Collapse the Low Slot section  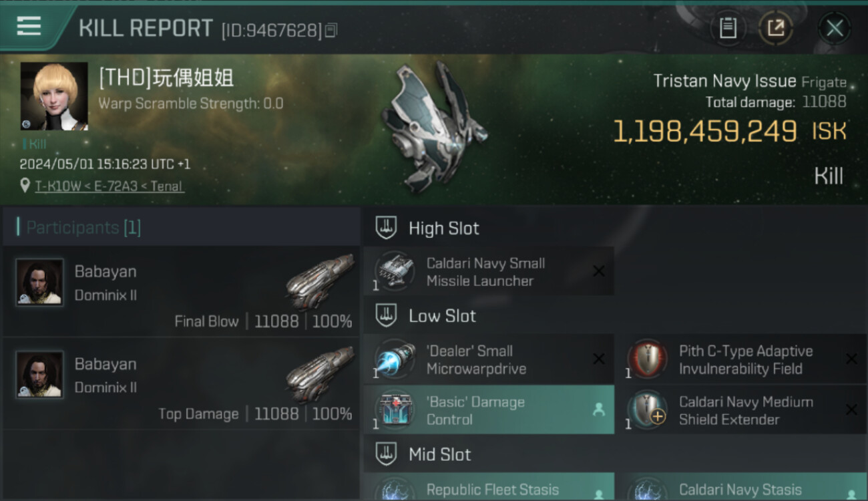tap(386, 315)
